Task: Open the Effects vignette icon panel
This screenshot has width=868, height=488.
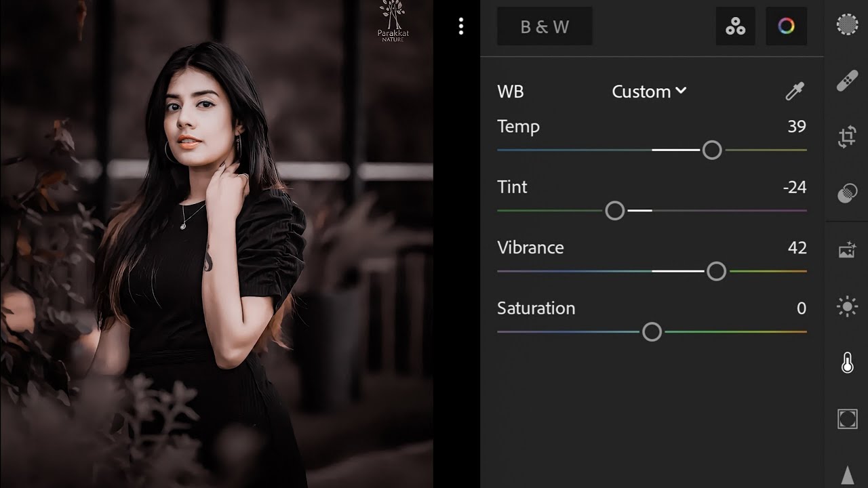Action: pos(847,419)
